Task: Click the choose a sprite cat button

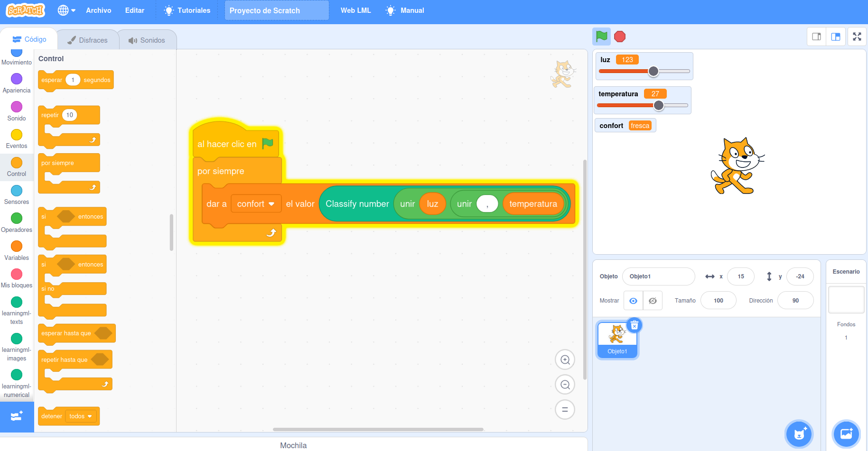Action: tap(799, 433)
